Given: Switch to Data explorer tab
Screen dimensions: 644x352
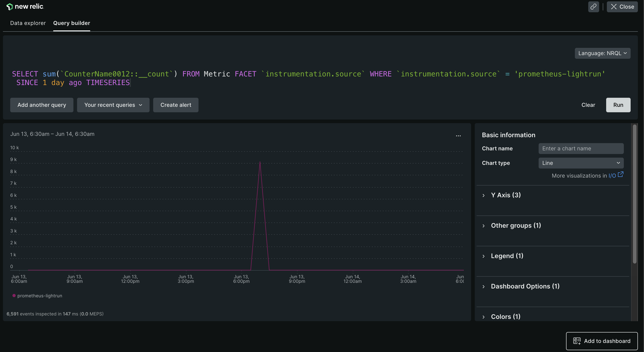Looking at the screenshot, I should (28, 23).
